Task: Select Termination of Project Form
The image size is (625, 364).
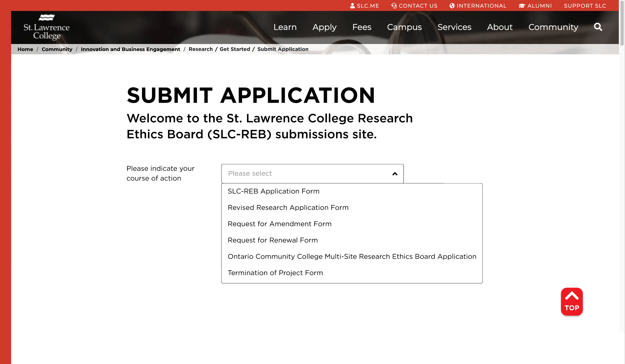Action: (x=275, y=273)
